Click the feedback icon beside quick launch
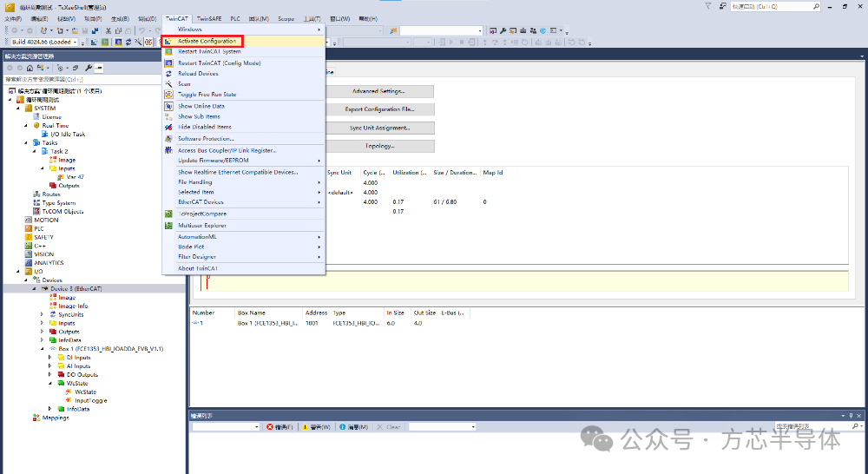This screenshot has width=868, height=474. 722,7
